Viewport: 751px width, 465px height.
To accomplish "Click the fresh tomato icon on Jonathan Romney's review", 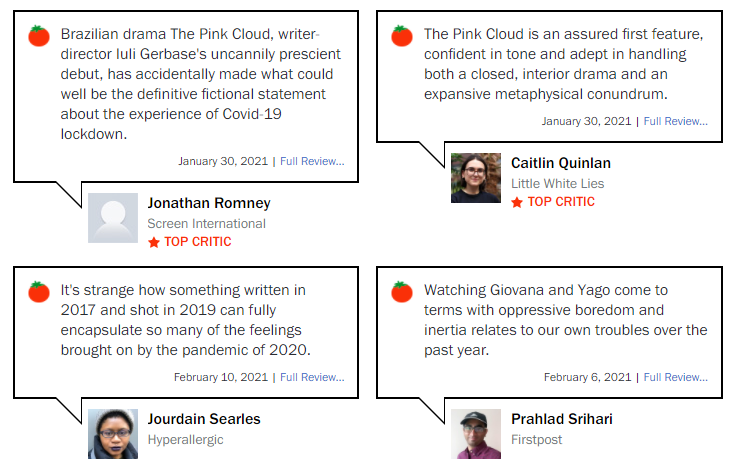I will click(39, 36).
